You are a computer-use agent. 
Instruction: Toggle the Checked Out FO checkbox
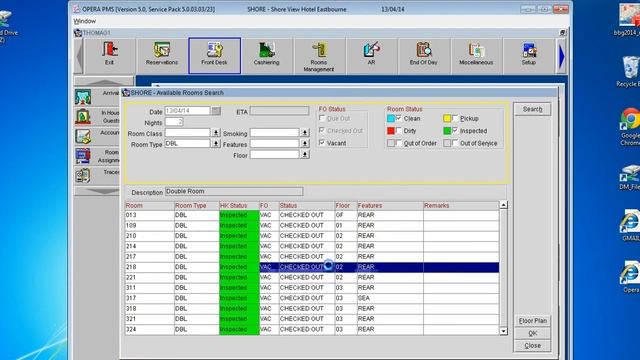click(x=322, y=131)
